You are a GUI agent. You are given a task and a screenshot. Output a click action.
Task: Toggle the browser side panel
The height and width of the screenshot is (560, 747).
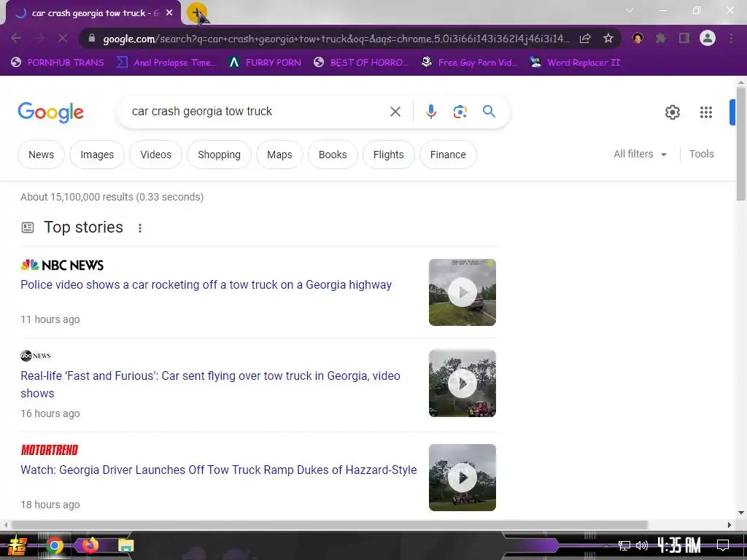pos(684,38)
